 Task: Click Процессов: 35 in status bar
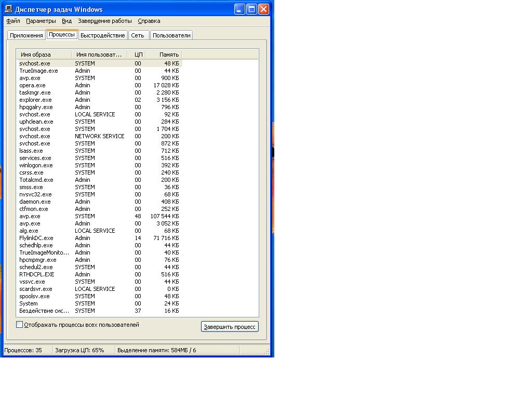(x=23, y=350)
